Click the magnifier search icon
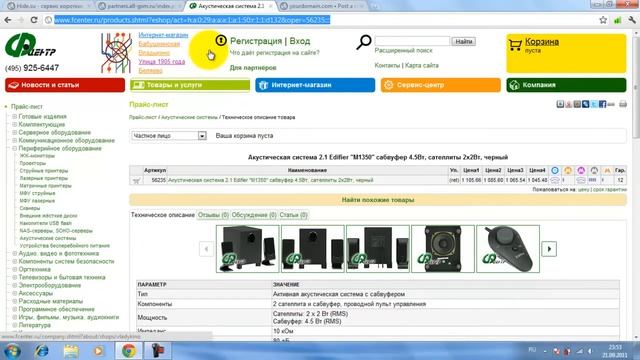 click(x=363, y=42)
